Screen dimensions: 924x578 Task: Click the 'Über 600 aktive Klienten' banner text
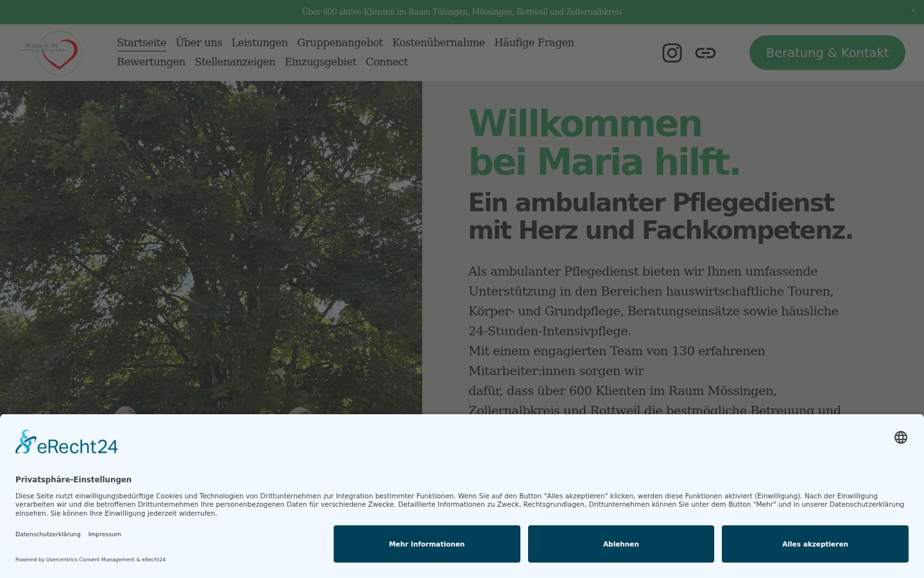(x=462, y=12)
